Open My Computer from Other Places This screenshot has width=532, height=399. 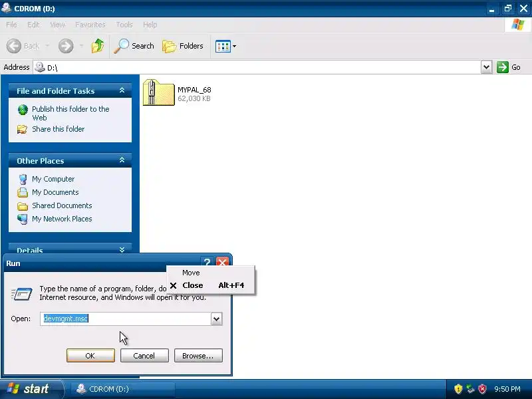click(x=53, y=179)
